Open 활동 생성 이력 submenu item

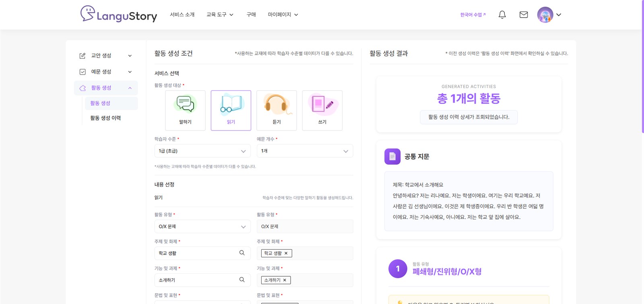105,118
